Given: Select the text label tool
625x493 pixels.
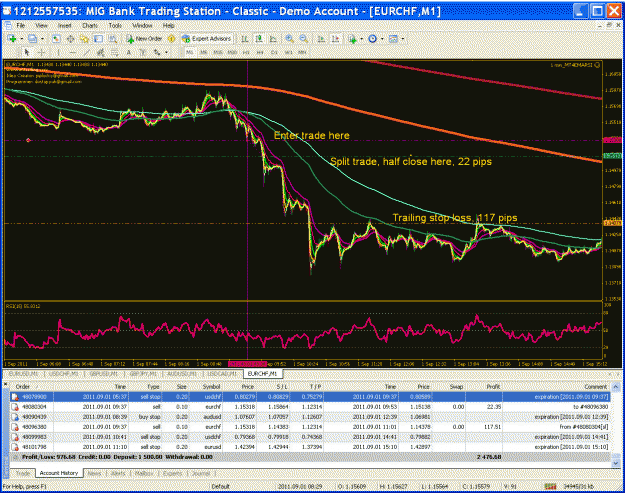Looking at the screenshot, I should click(x=142, y=52).
